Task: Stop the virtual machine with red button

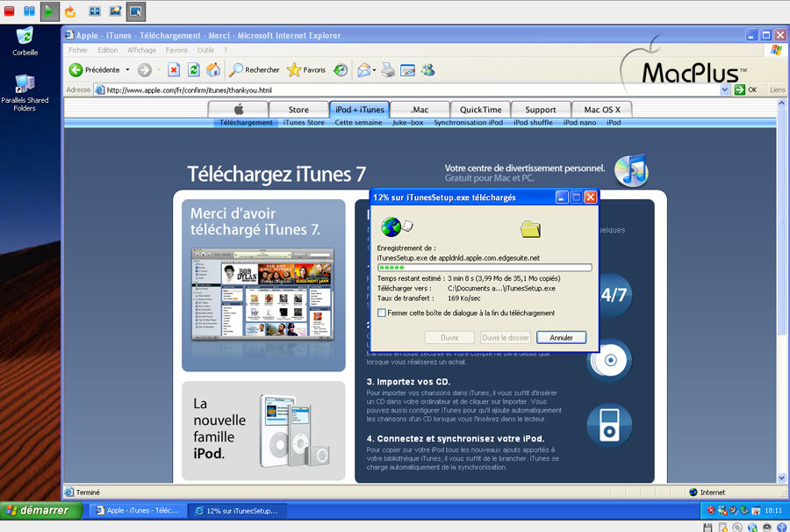Action: (9, 11)
